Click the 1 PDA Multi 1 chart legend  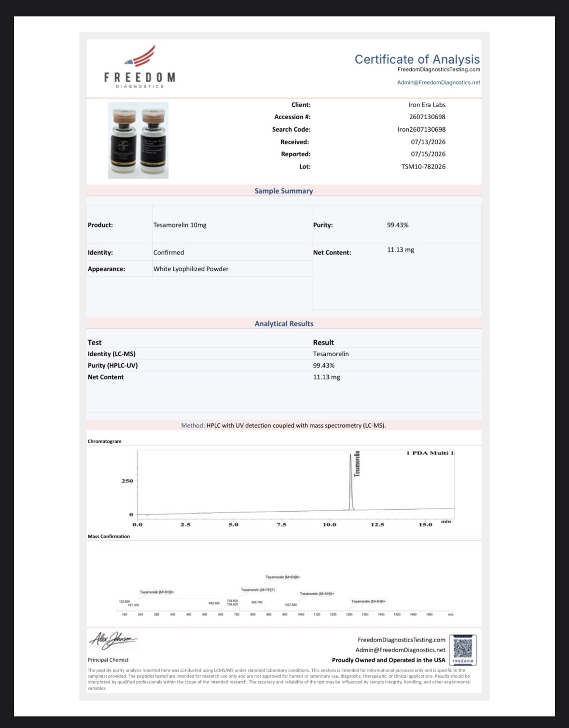point(430,453)
